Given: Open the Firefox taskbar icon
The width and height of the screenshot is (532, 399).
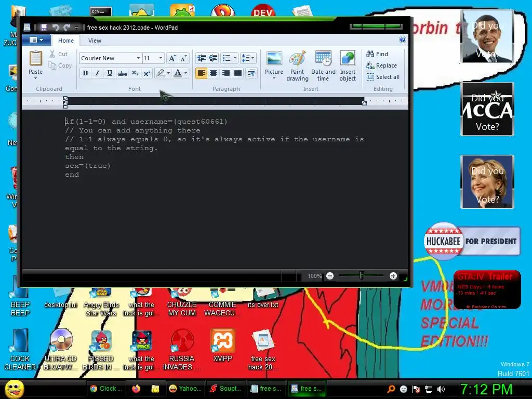Looking at the screenshot, I should pos(136,389).
